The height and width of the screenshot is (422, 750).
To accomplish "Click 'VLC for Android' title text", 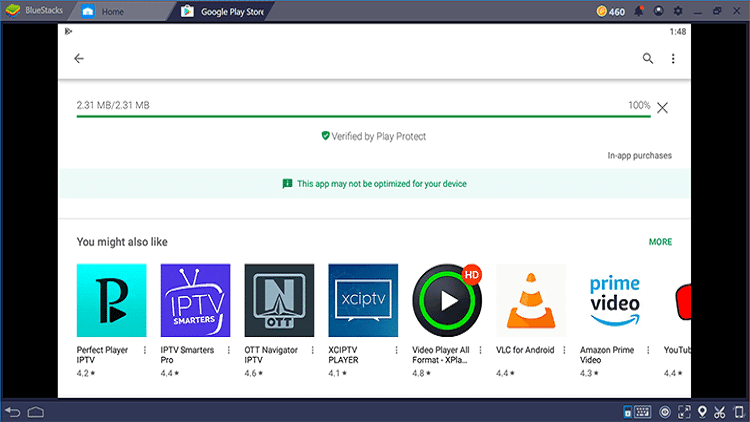I will click(x=525, y=350).
